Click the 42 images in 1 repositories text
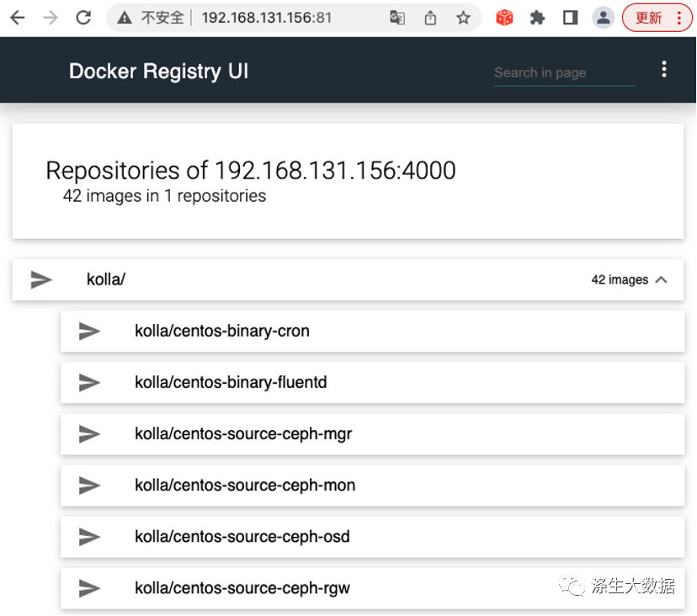Viewport: 697px width, 616px height. [x=164, y=196]
